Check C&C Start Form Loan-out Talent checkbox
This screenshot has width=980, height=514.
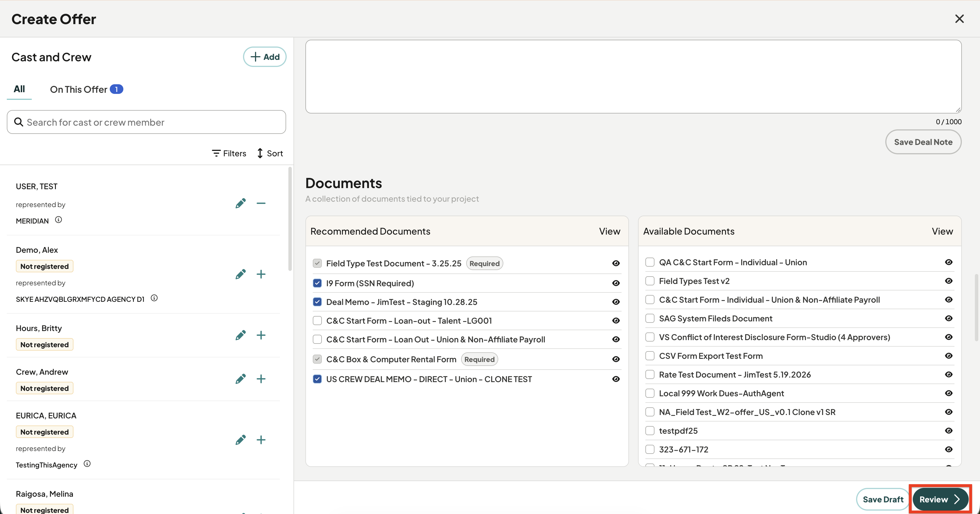(317, 321)
